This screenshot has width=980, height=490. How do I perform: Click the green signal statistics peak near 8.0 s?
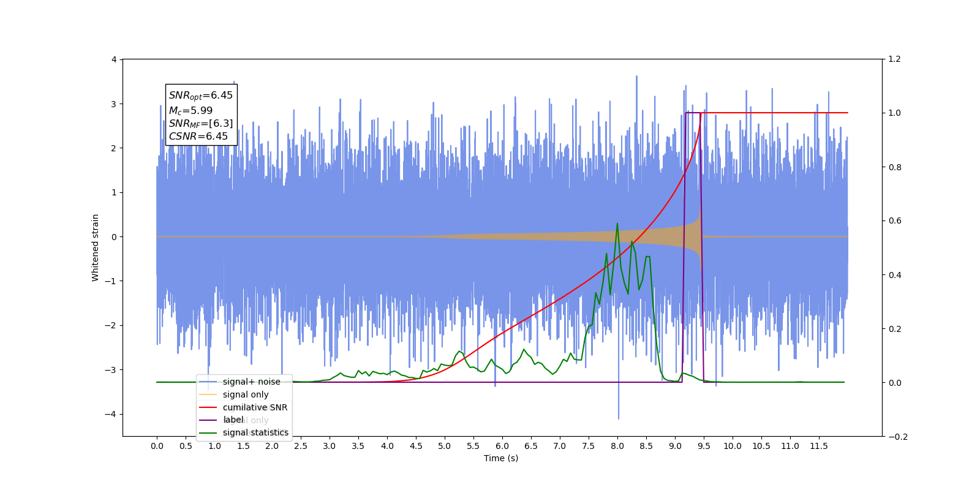[x=617, y=224]
